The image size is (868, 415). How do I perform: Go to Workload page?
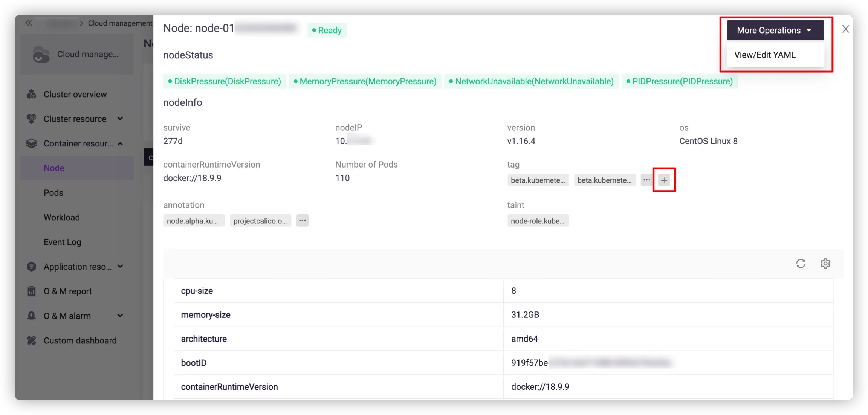pyautogui.click(x=62, y=217)
